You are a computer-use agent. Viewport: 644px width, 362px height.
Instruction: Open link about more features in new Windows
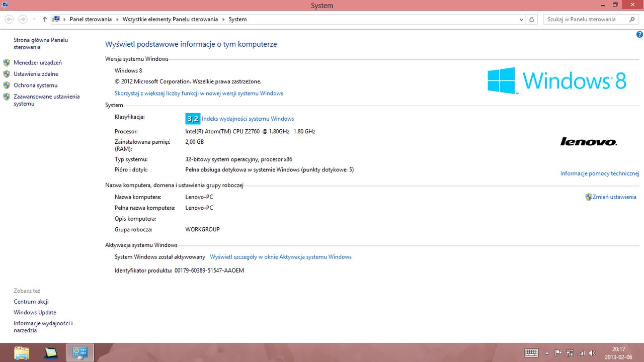tap(199, 93)
